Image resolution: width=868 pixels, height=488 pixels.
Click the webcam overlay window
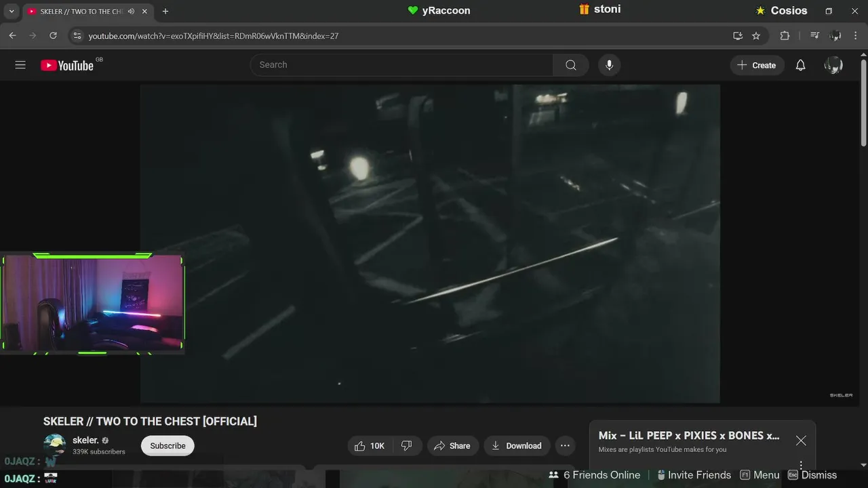[93, 303]
